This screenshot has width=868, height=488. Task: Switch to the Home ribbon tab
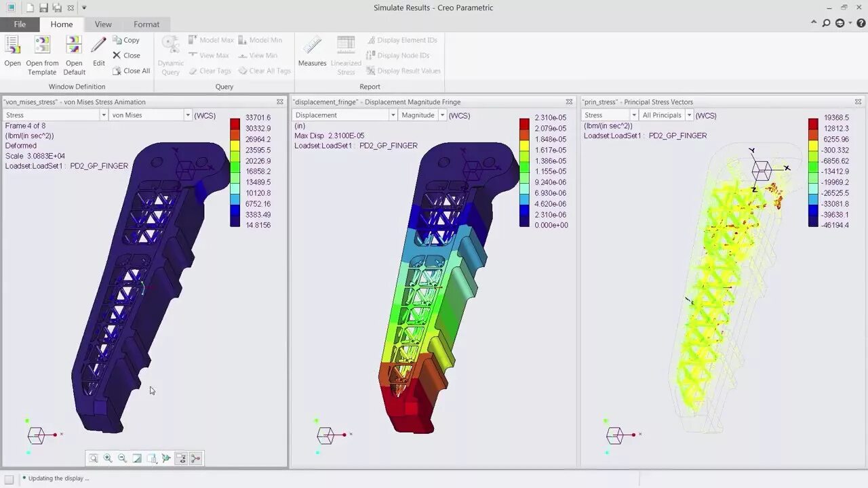61,24
